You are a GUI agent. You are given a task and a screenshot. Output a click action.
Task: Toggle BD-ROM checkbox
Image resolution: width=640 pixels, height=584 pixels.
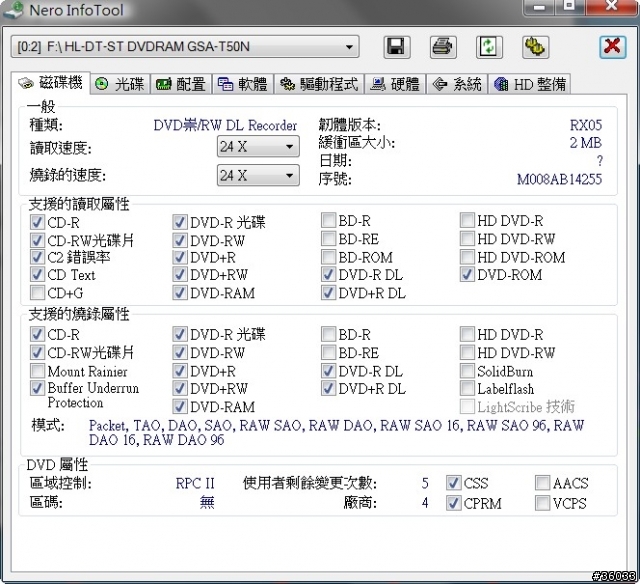click(328, 258)
